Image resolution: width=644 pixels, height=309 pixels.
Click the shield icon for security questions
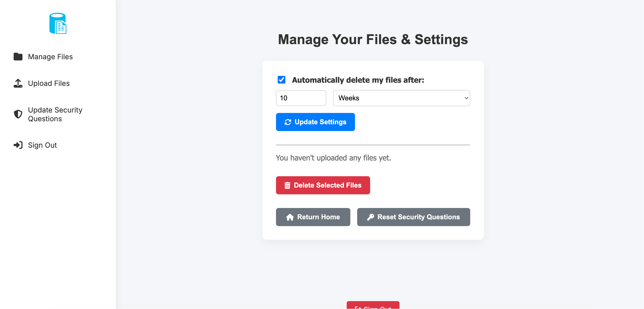coord(18,114)
